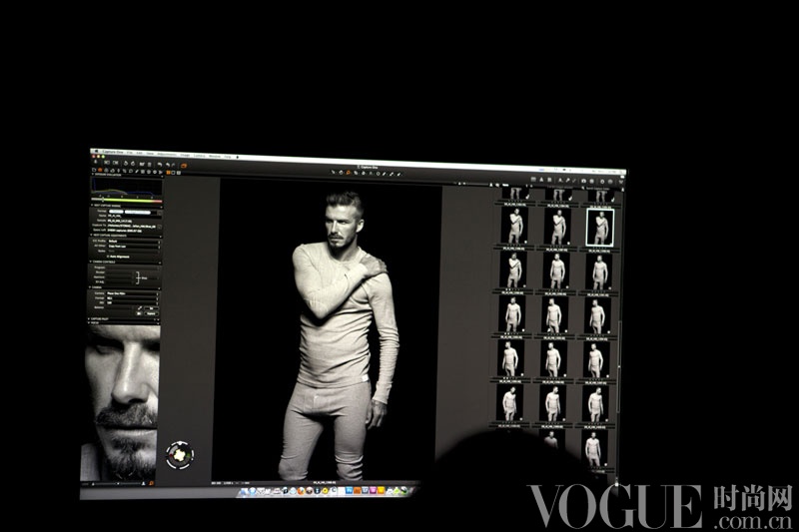The height and width of the screenshot is (532, 799).
Task: Choose the Pan hand cursor tool
Action: (x=341, y=173)
